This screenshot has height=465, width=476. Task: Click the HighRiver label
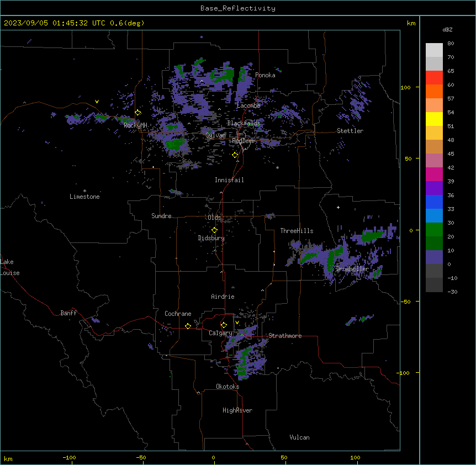pyautogui.click(x=237, y=410)
